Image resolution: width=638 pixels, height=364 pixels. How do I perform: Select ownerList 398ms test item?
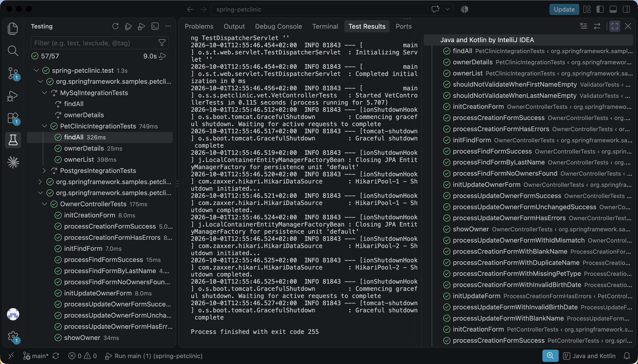pyautogui.click(x=100, y=159)
